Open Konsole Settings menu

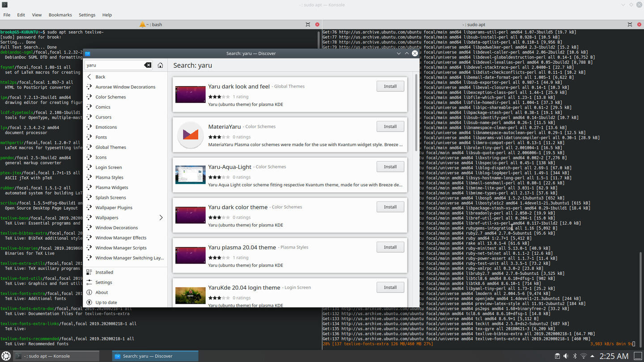[87, 15]
